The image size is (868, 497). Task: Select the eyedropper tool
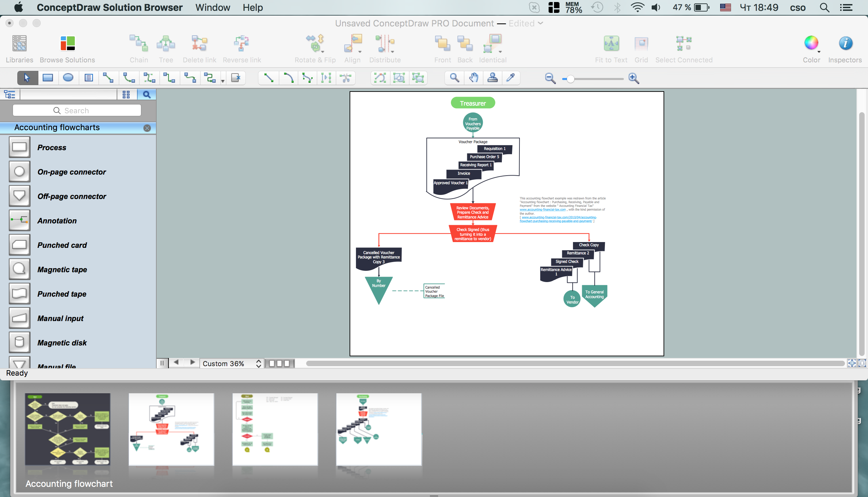coord(511,78)
